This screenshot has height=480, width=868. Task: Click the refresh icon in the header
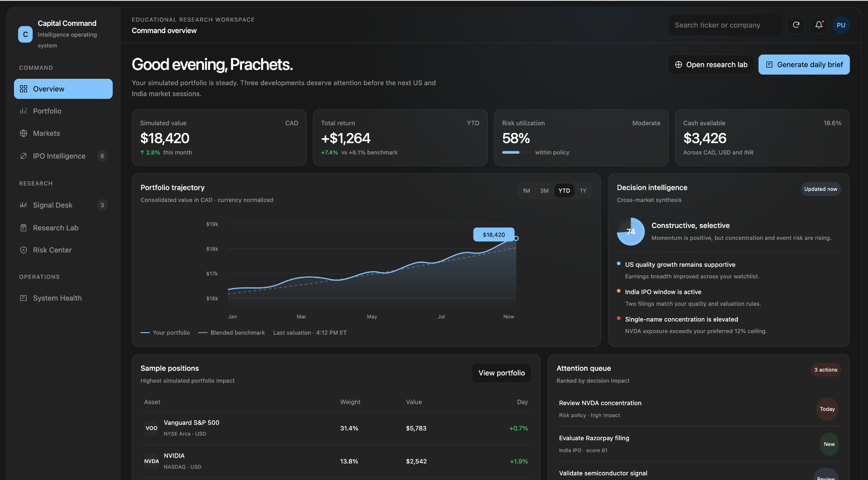click(x=796, y=25)
